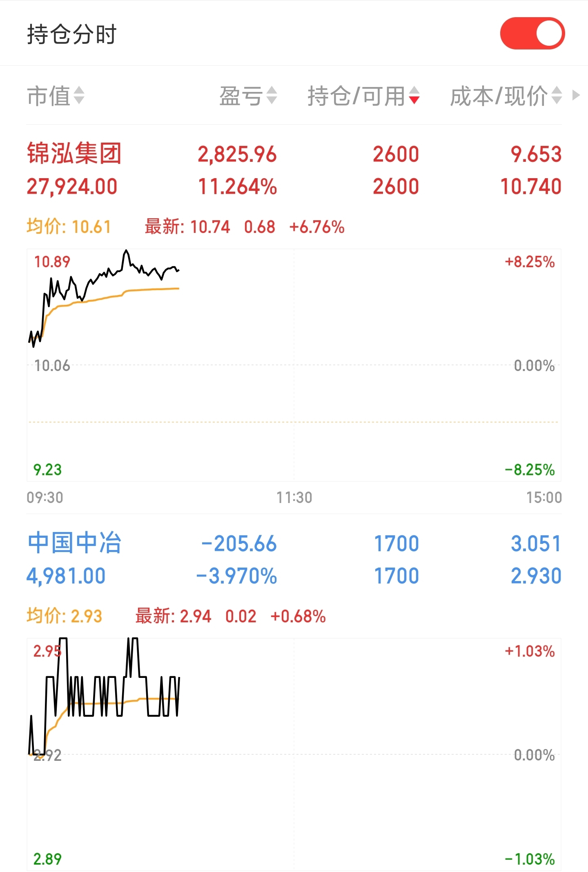The width and height of the screenshot is (588, 872).
Task: Tap 锦泓集团 market value 27,924.00
Action: (72, 187)
